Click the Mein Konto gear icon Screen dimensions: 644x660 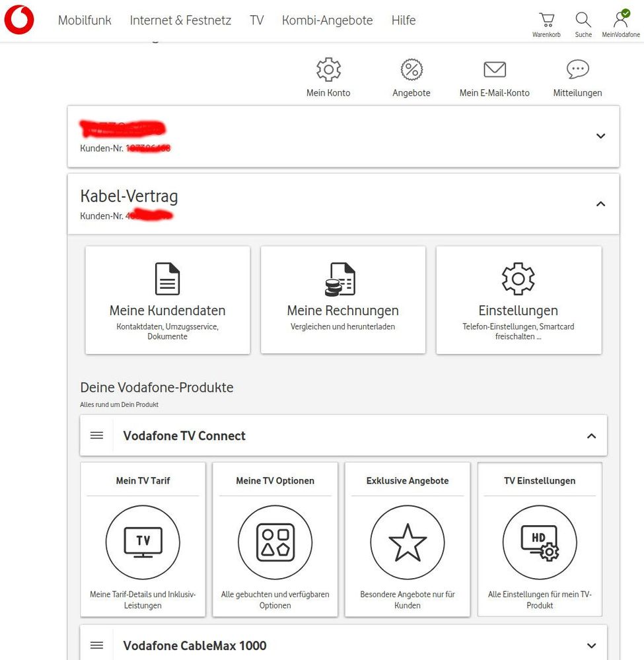[328, 69]
